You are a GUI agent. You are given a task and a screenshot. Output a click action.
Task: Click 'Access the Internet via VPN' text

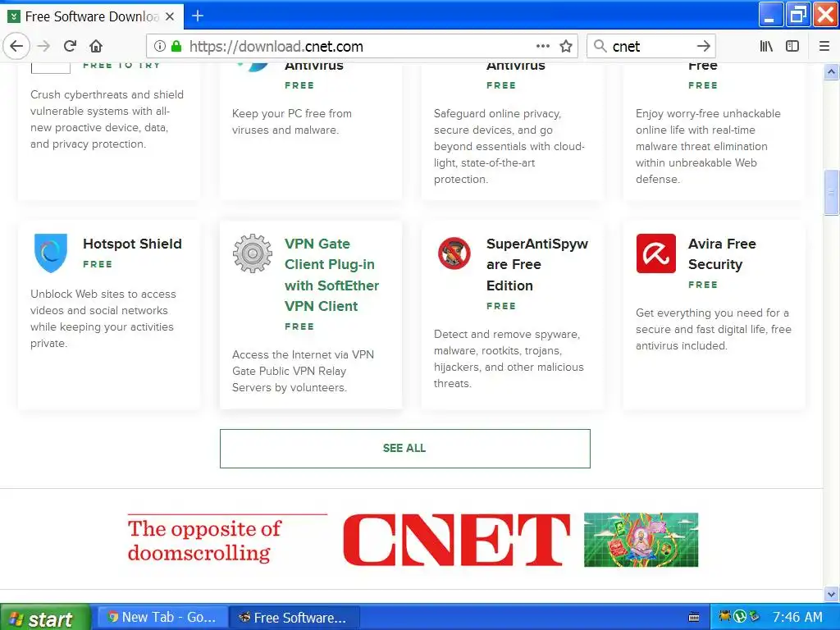coord(303,371)
